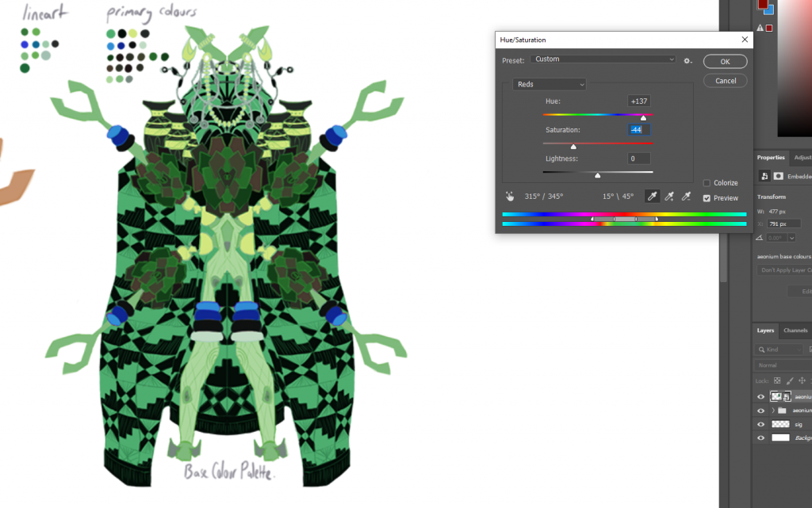This screenshot has height=508, width=812.
Task: Click the out-of-gamut warning triangle
Action: [760, 28]
